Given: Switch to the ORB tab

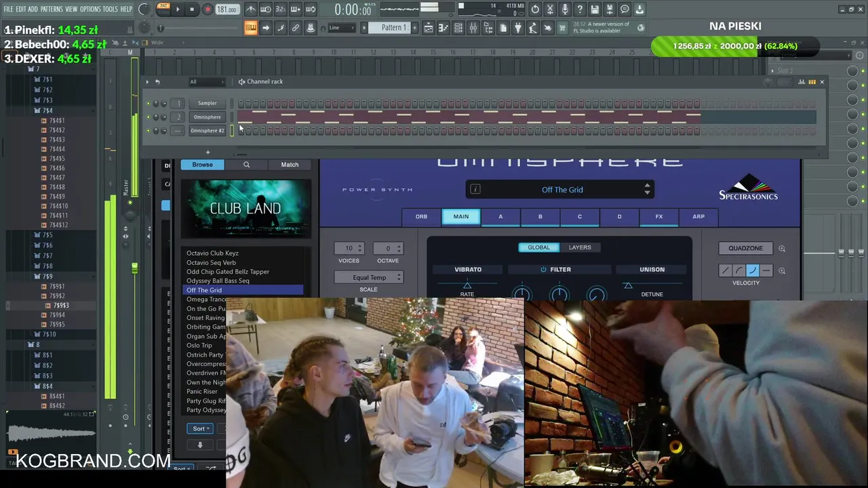Looking at the screenshot, I should point(421,217).
